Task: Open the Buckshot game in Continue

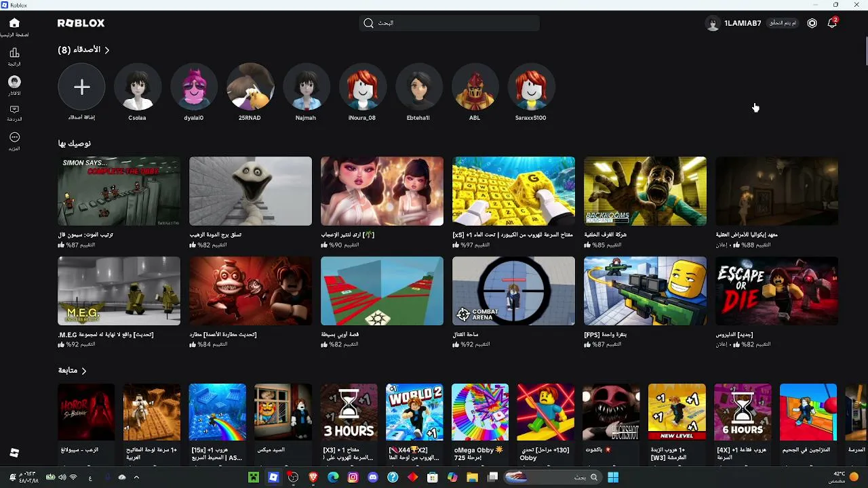Action: pyautogui.click(x=611, y=412)
